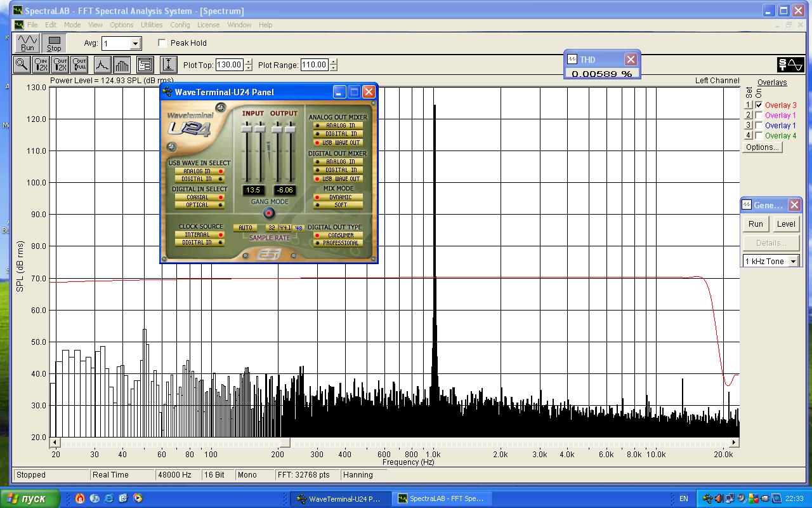Screen dimensions: 812x508
Task: Click Run in the Generator window
Action: (x=756, y=224)
